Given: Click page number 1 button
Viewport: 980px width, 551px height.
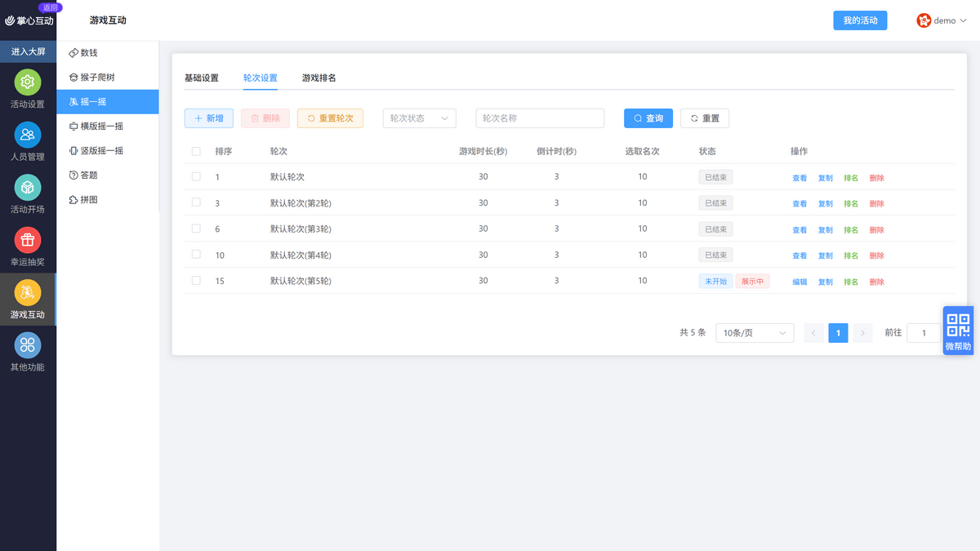Looking at the screenshot, I should (x=838, y=333).
